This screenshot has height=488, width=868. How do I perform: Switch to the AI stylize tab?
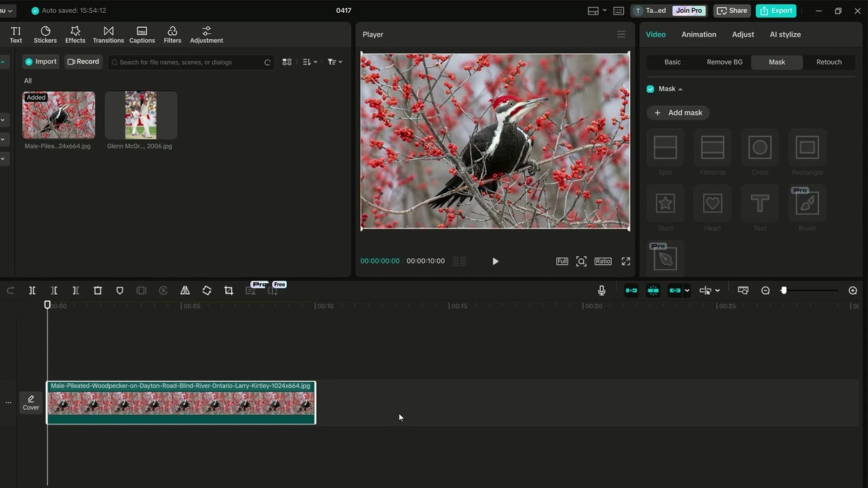pos(785,34)
